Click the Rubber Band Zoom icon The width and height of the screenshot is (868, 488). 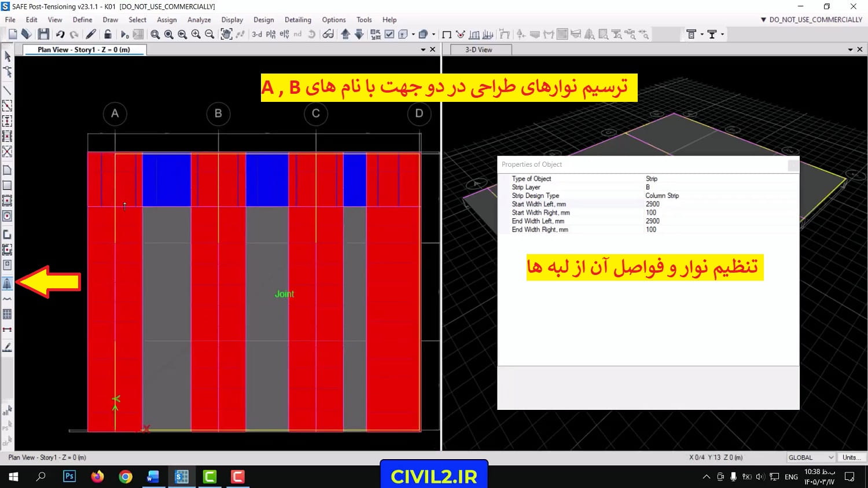pyautogui.click(x=155, y=34)
